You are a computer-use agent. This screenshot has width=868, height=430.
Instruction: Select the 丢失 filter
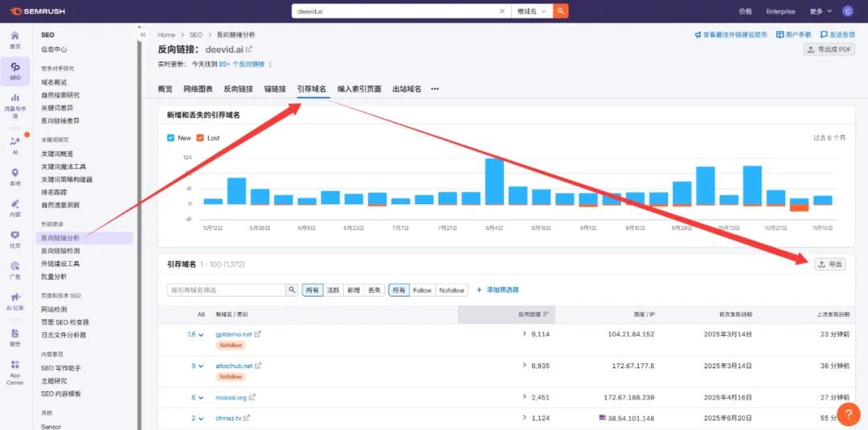point(375,290)
